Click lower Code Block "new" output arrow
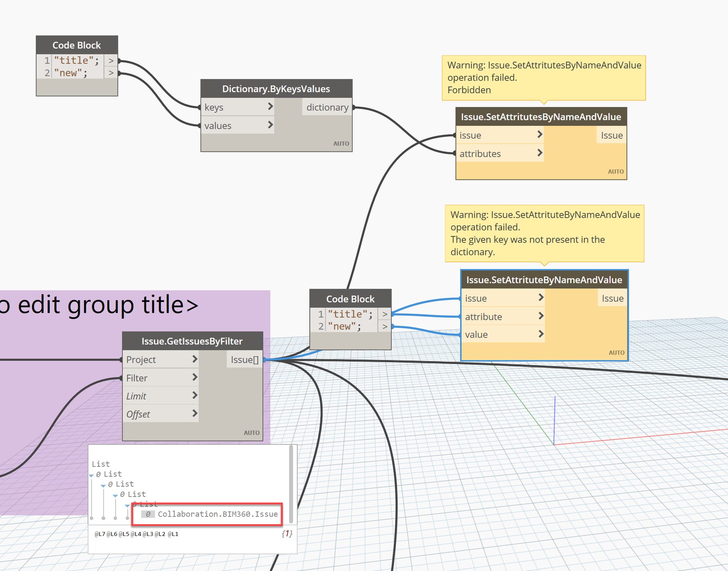 (x=384, y=326)
